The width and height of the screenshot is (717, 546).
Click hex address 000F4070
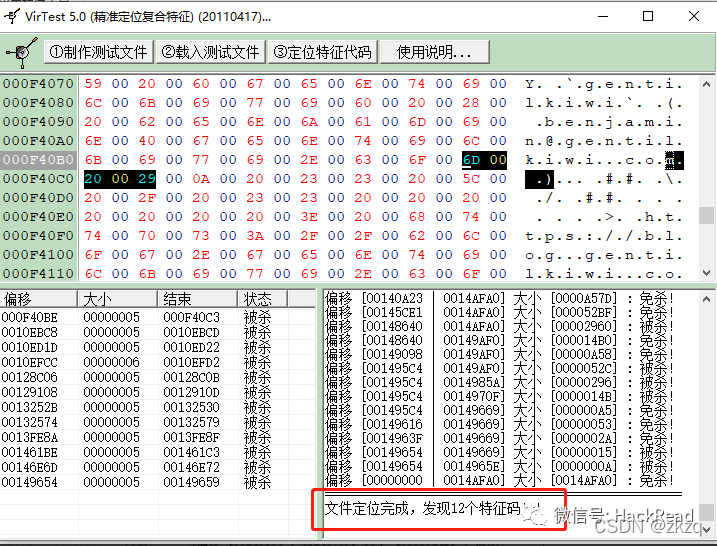coord(38,84)
